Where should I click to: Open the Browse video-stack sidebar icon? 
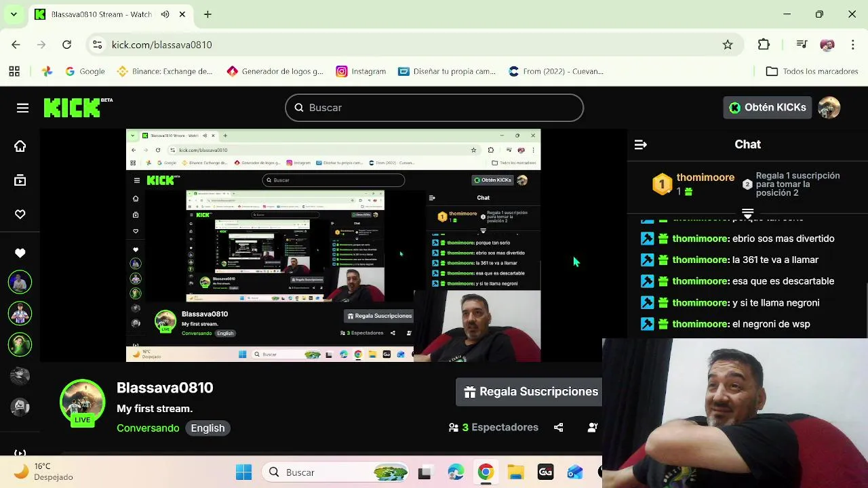20,180
